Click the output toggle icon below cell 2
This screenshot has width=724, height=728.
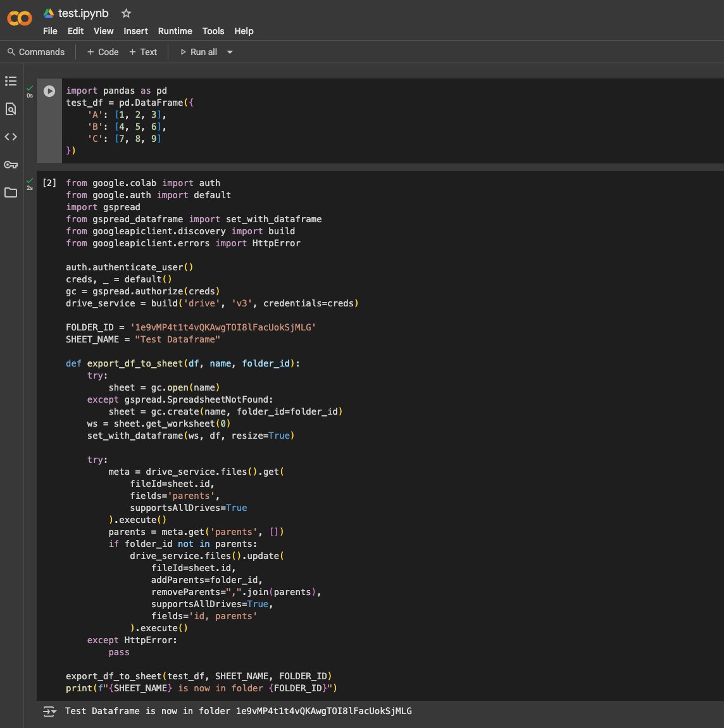coord(49,712)
